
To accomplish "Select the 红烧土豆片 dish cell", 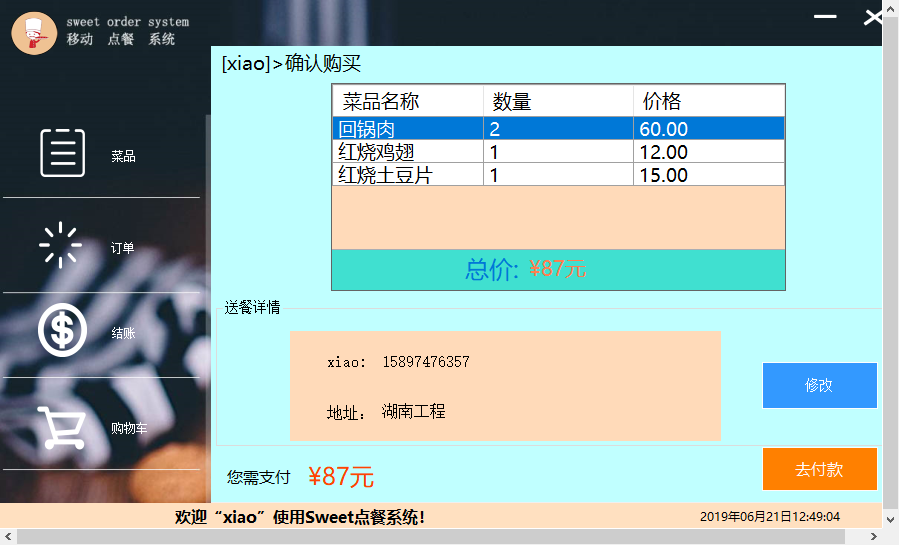I will click(408, 175).
